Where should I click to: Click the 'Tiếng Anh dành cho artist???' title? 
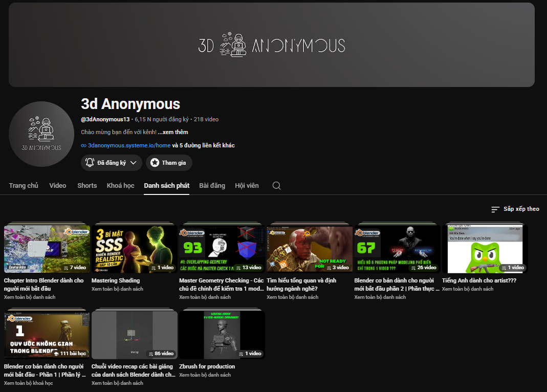point(479,280)
